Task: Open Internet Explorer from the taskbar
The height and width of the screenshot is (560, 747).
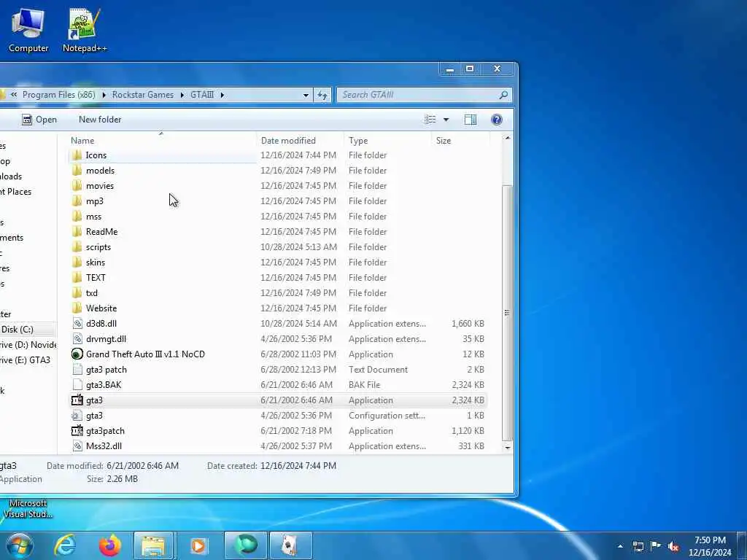Action: [65, 545]
